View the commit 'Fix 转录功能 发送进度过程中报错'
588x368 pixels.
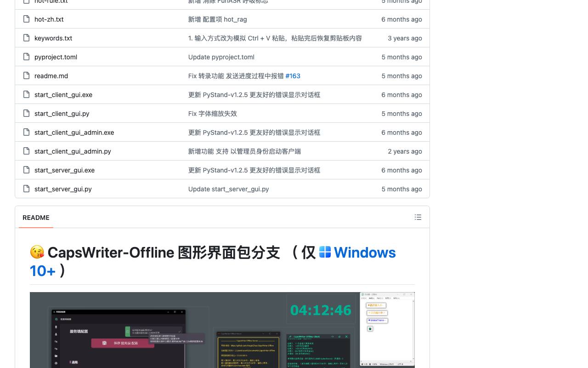(x=236, y=76)
